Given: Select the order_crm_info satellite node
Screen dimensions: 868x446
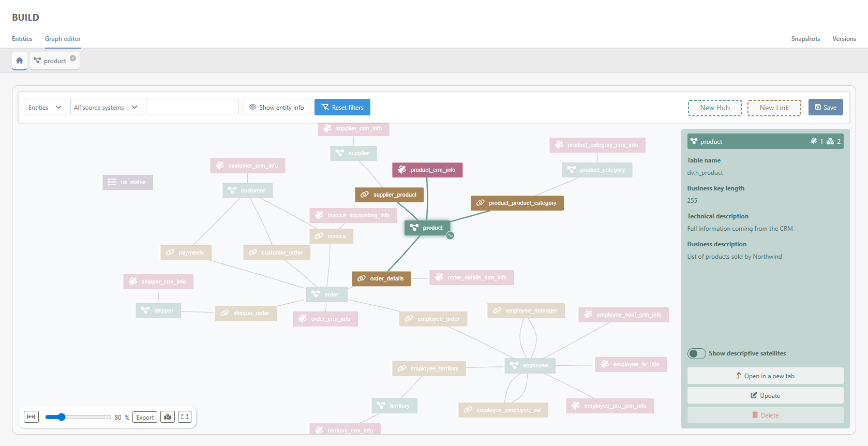Looking at the screenshot, I should click(325, 319).
